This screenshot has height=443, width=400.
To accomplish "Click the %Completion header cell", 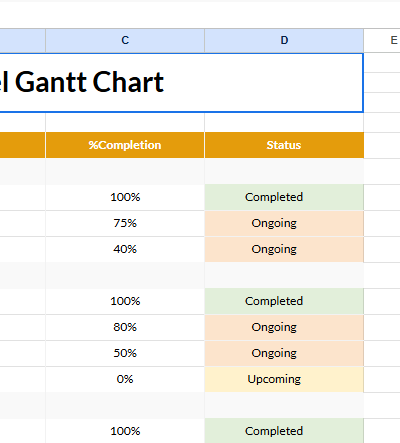I will (125, 145).
